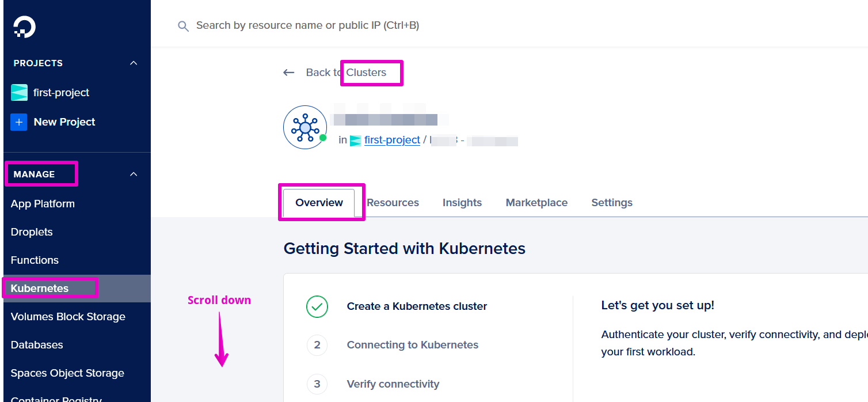The width and height of the screenshot is (868, 402).
Task: Open Databases in sidebar
Action: (x=37, y=345)
